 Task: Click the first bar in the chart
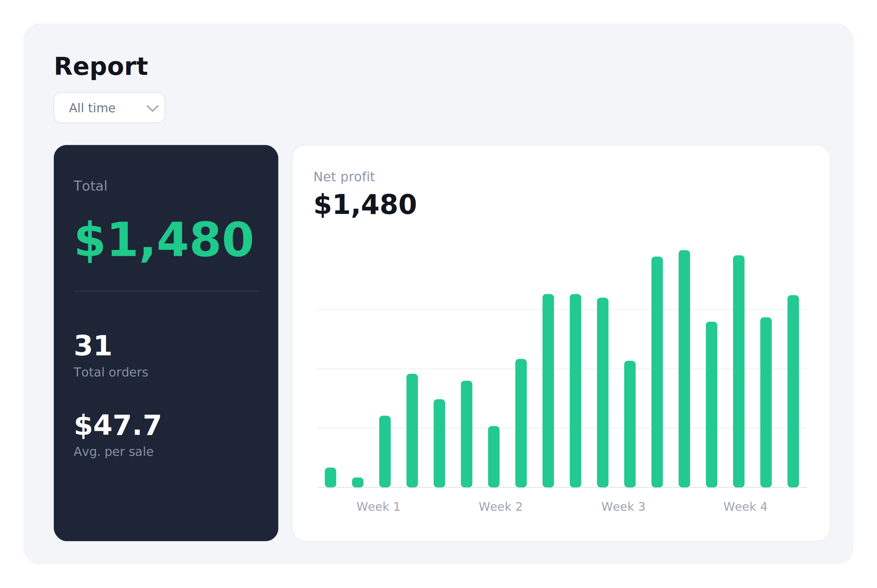[330, 477]
